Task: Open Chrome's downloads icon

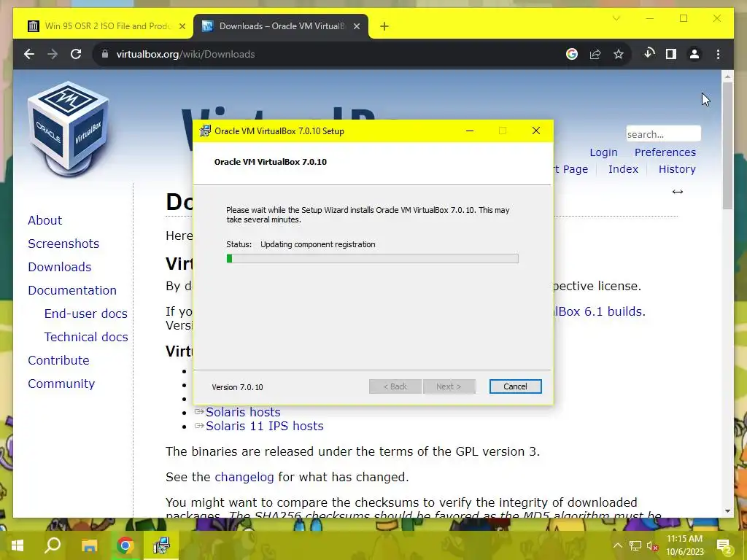Action: click(649, 54)
